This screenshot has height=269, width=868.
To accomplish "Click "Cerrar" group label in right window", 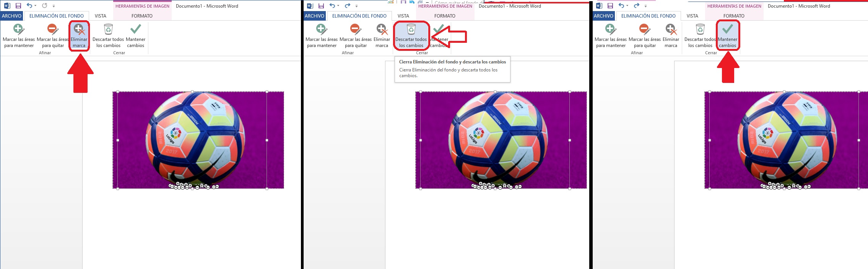I will click(x=711, y=53).
